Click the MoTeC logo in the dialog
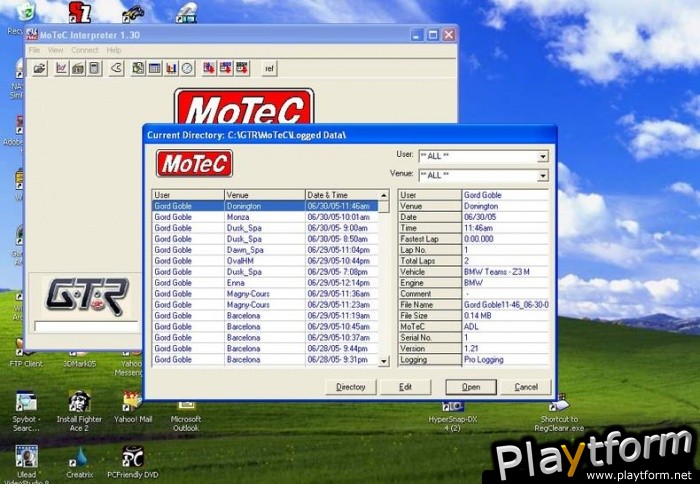Screen dimensions: 700x484 (x=195, y=163)
